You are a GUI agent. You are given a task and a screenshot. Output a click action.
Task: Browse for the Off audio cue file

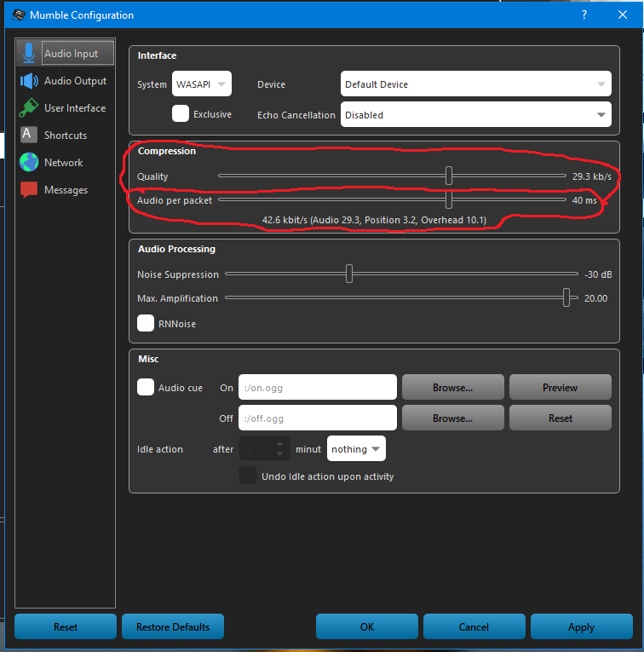453,418
